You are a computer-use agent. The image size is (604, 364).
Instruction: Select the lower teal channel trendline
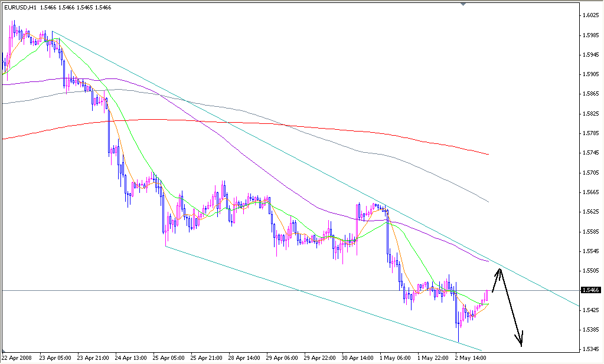coord(324,297)
